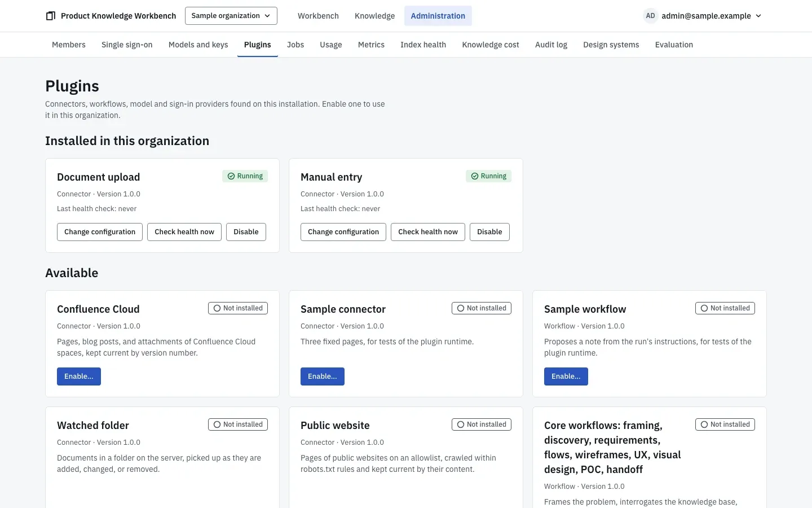
Task: Open the Design systems tab
Action: [611, 45]
